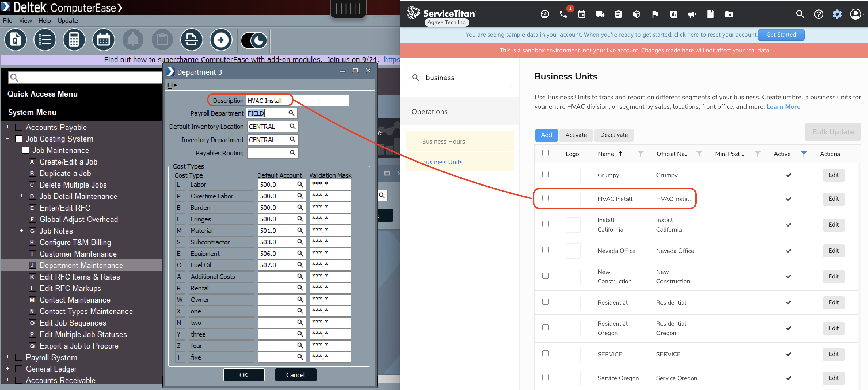
Task: Collapse the Job Costing System node
Action: click(8, 139)
